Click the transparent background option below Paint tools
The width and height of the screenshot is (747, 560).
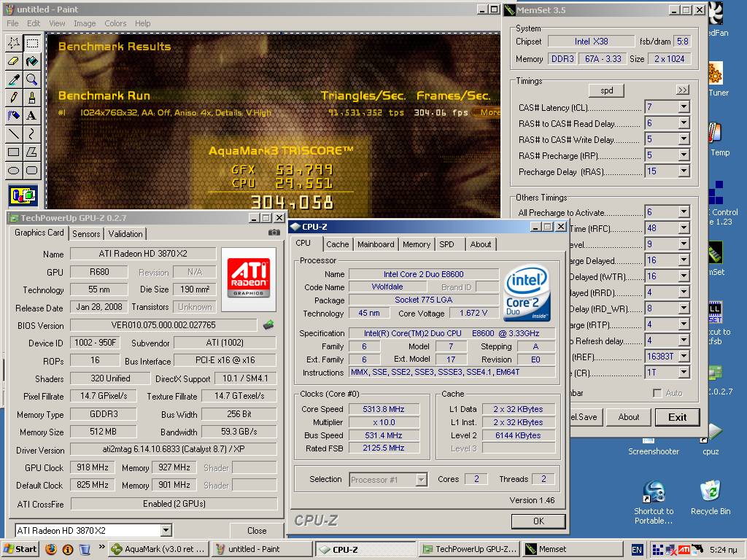tap(23, 195)
